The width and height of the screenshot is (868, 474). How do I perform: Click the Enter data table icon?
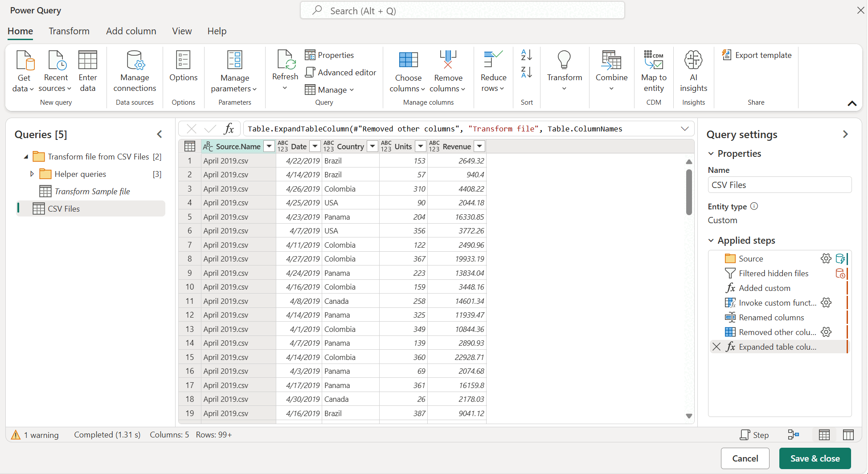(x=88, y=60)
